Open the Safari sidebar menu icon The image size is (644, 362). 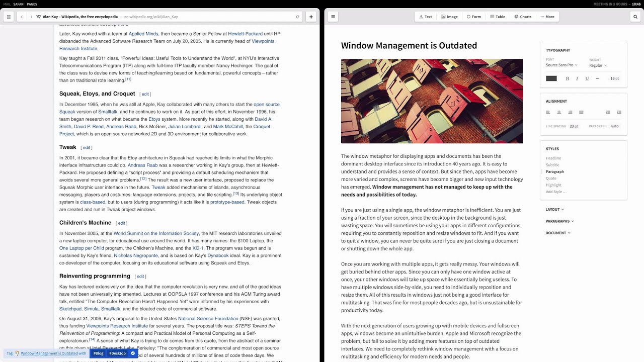tap(9, 17)
